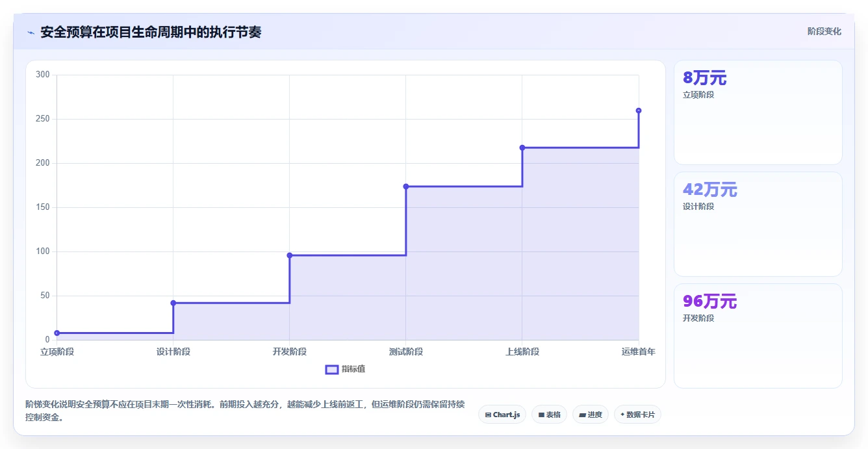Click the 设计阶段 x-axis label
Image resolution: width=868 pixels, height=449 pixels.
pos(173,352)
